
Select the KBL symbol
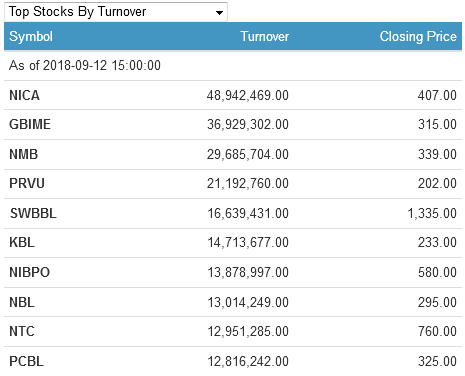tap(22, 242)
